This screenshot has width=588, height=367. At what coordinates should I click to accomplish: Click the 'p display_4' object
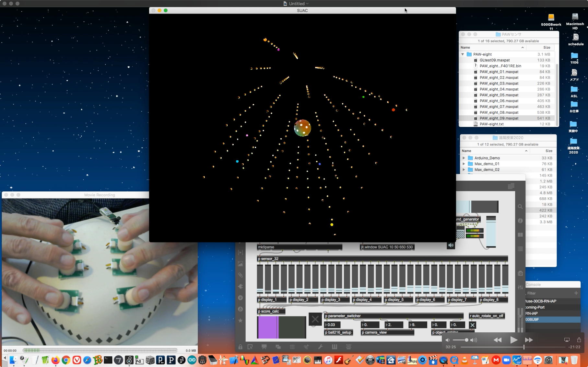click(367, 300)
